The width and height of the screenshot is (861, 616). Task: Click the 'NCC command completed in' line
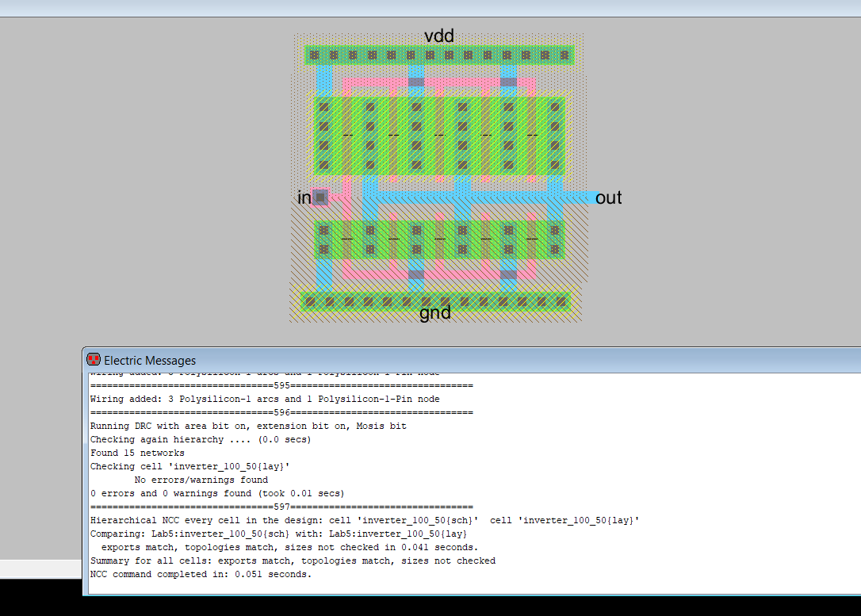pos(201,574)
